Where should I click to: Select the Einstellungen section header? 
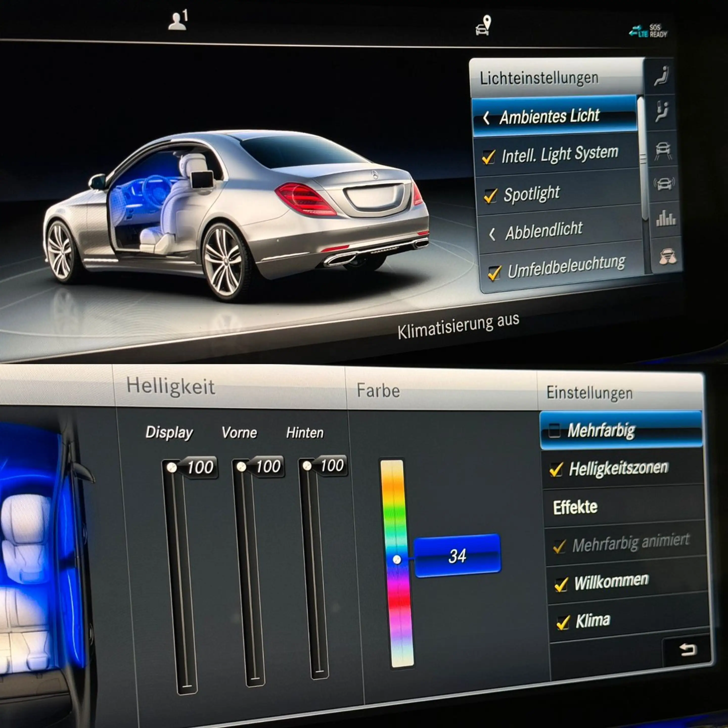(589, 393)
